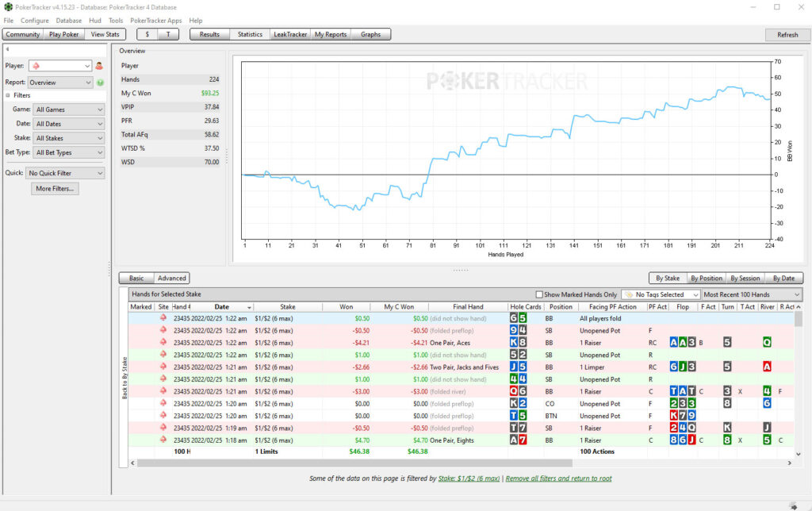Viewport: 812px width, 511px height.
Task: Click the Play Poker button
Action: pyautogui.click(x=63, y=34)
